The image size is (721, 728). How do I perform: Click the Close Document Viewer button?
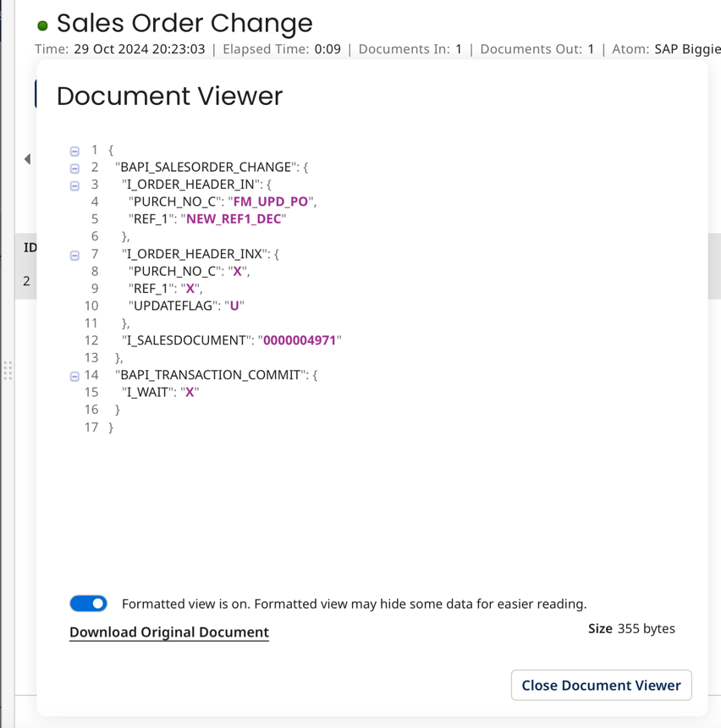point(601,685)
